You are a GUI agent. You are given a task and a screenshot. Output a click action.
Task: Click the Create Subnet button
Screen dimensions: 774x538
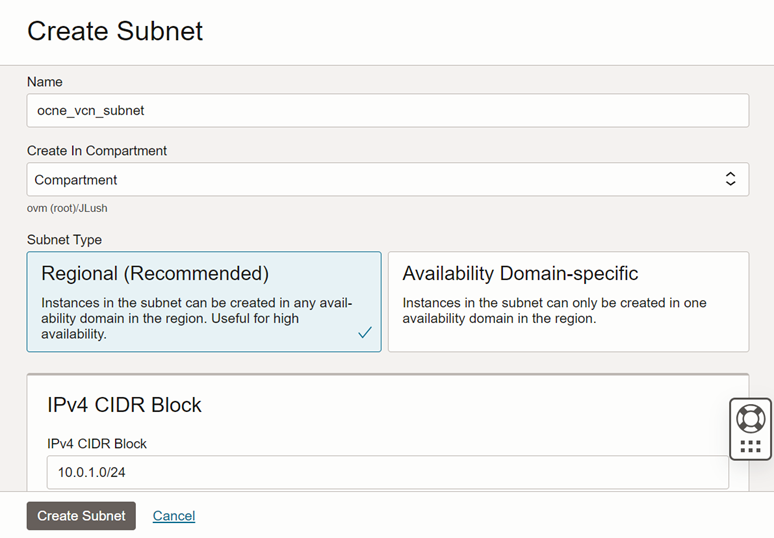(x=81, y=516)
